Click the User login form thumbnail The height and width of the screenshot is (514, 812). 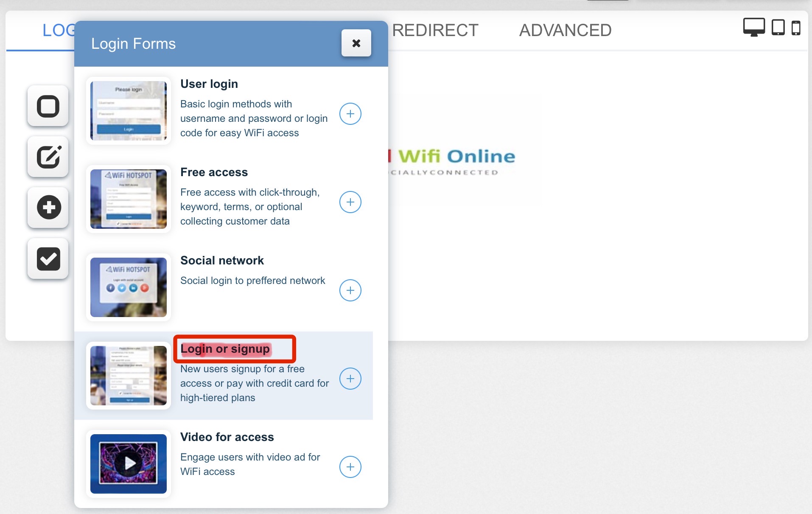(x=128, y=111)
